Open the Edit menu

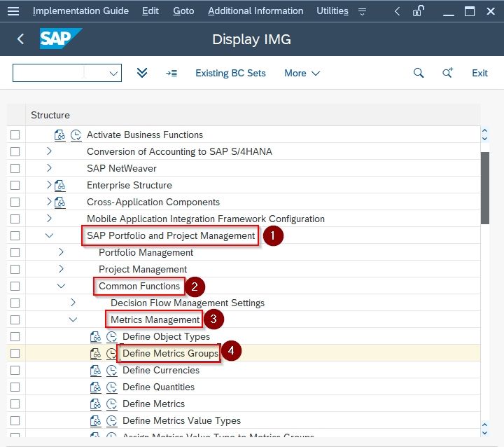click(x=150, y=11)
